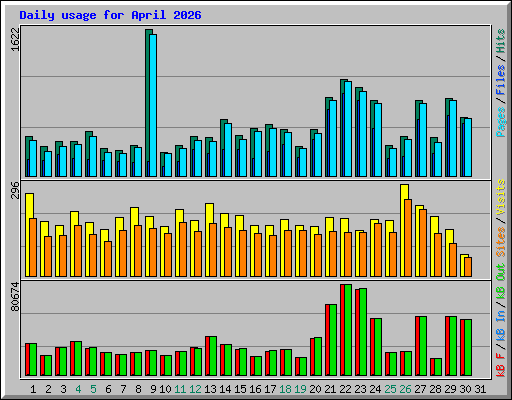This screenshot has height=400, width=512.
Task: Click the green kB Out bar for day 23
Action: (x=363, y=332)
